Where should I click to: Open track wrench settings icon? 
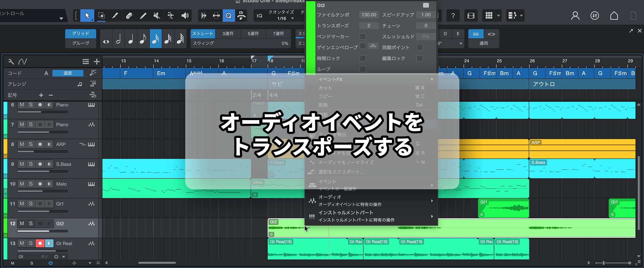[11, 62]
